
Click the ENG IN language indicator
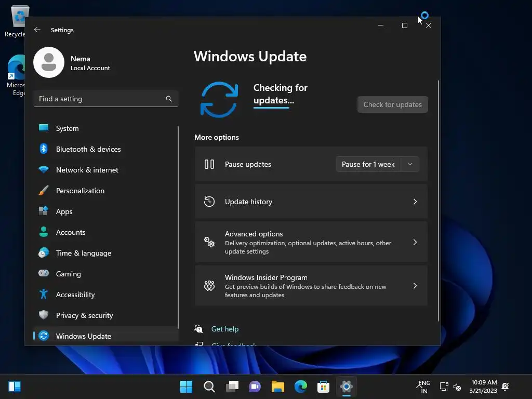pyautogui.click(x=424, y=387)
